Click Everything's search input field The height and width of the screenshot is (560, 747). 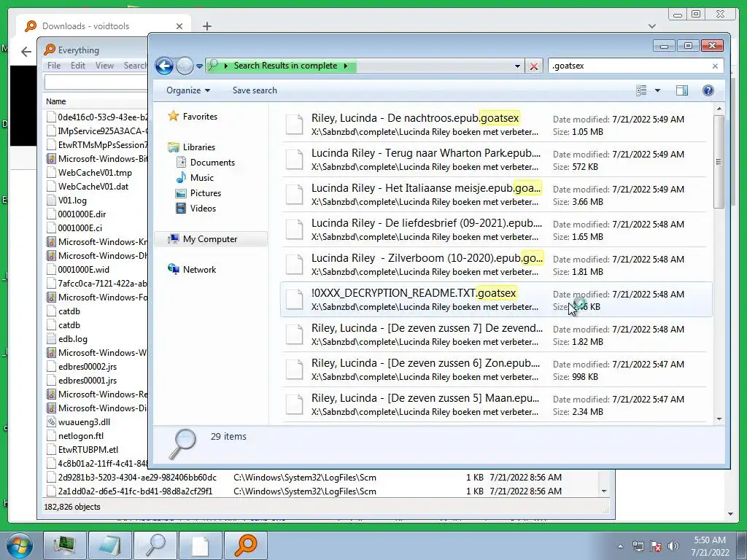point(96,82)
